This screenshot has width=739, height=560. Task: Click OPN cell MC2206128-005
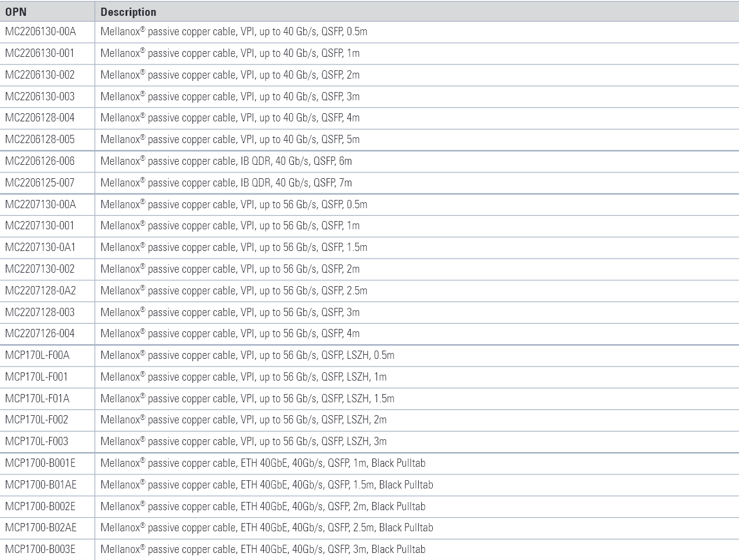point(40,140)
